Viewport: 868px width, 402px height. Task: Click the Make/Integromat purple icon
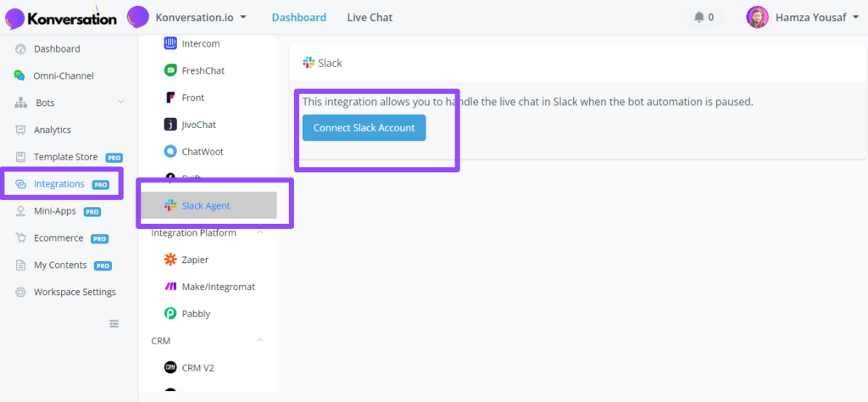point(170,287)
